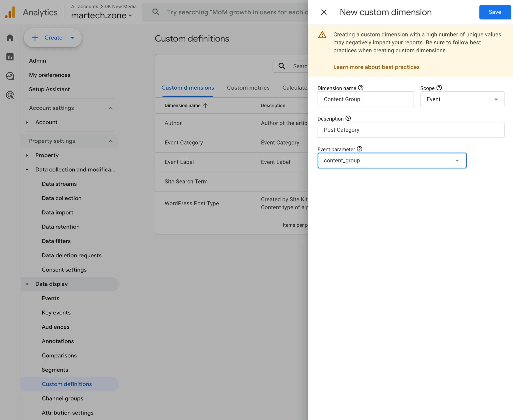Click the Description help icon
Image resolution: width=513 pixels, height=420 pixels.
point(348,118)
